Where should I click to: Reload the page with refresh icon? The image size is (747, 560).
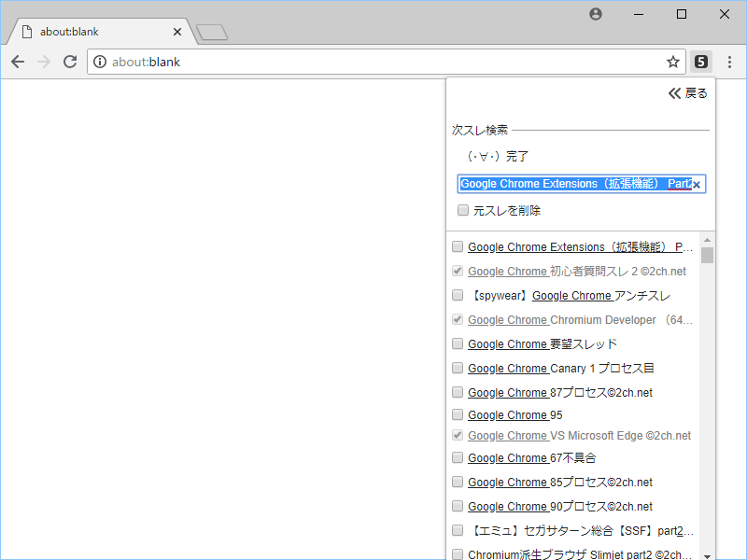tap(70, 62)
